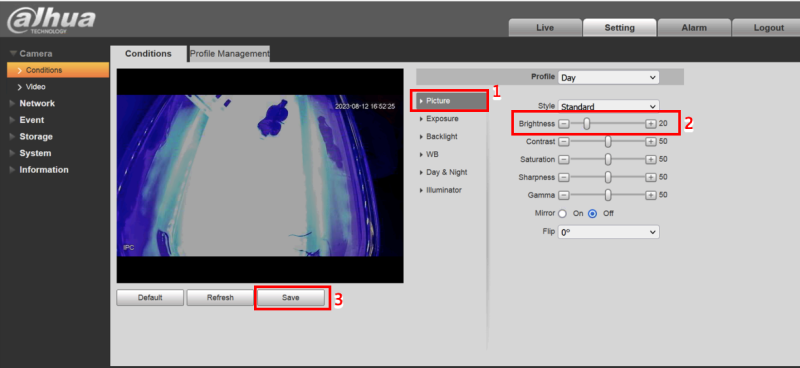Viewport: 800px width, 368px height.
Task: Decrease Contrast with the minus icon
Action: pyautogui.click(x=563, y=141)
